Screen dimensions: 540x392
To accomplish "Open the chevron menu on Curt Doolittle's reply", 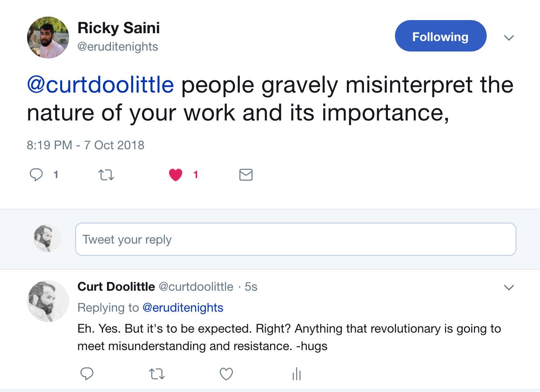I will [x=509, y=287].
